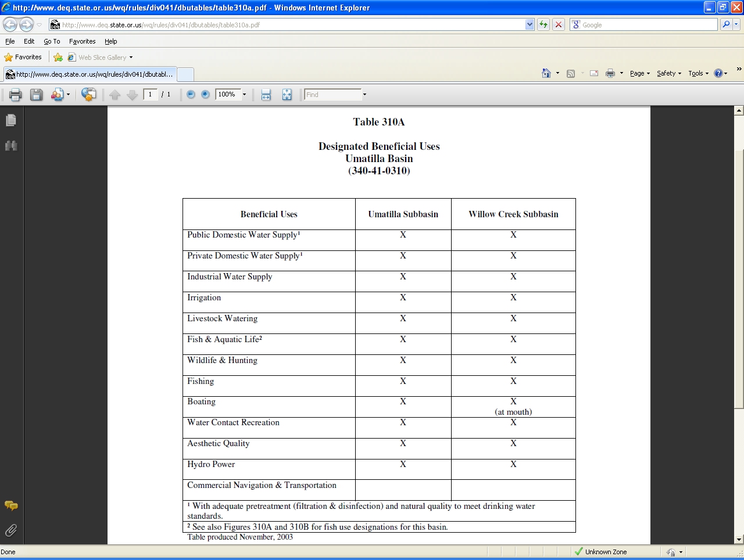Screen dimensions: 744x560
Task: Open the attachments paperclip panel
Action: (x=11, y=530)
